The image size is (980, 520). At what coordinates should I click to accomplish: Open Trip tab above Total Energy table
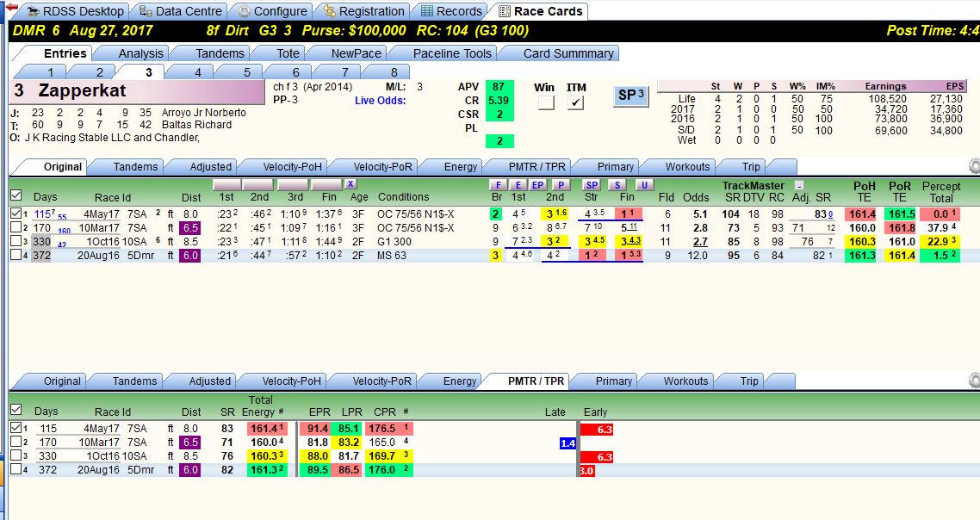tap(748, 381)
